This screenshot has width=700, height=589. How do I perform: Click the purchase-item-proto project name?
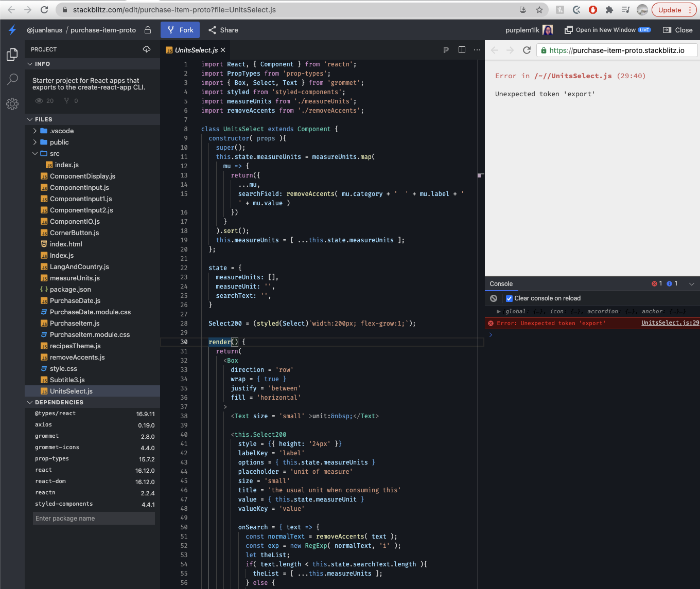(x=103, y=30)
